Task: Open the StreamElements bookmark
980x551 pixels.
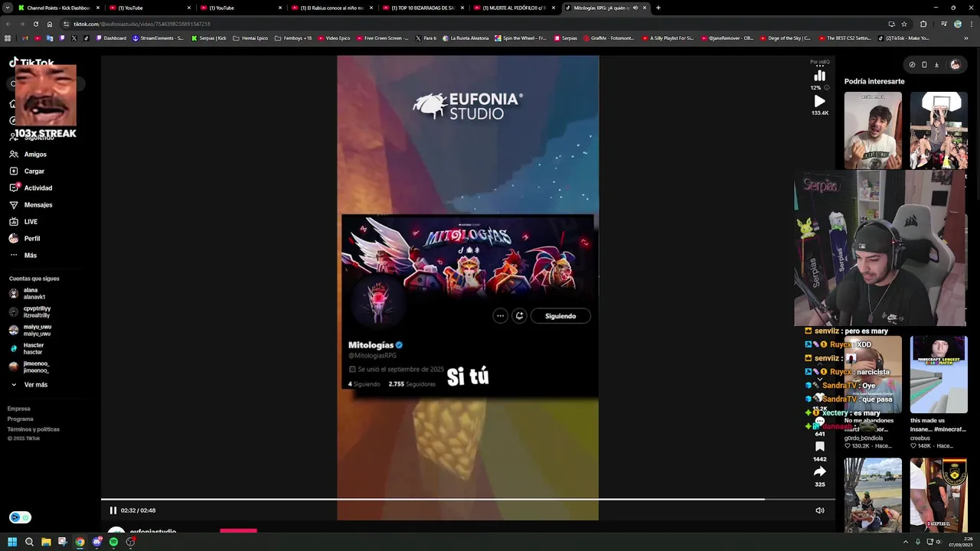Action: tap(158, 38)
